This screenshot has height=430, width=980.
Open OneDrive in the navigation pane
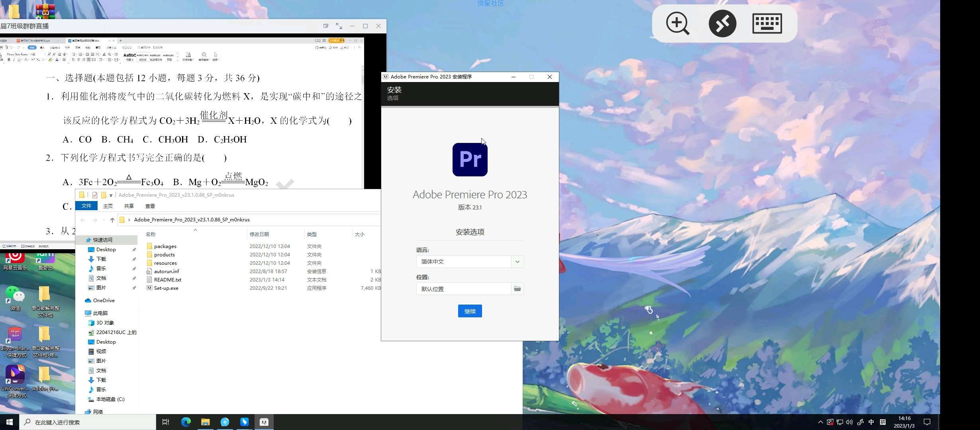pos(104,301)
